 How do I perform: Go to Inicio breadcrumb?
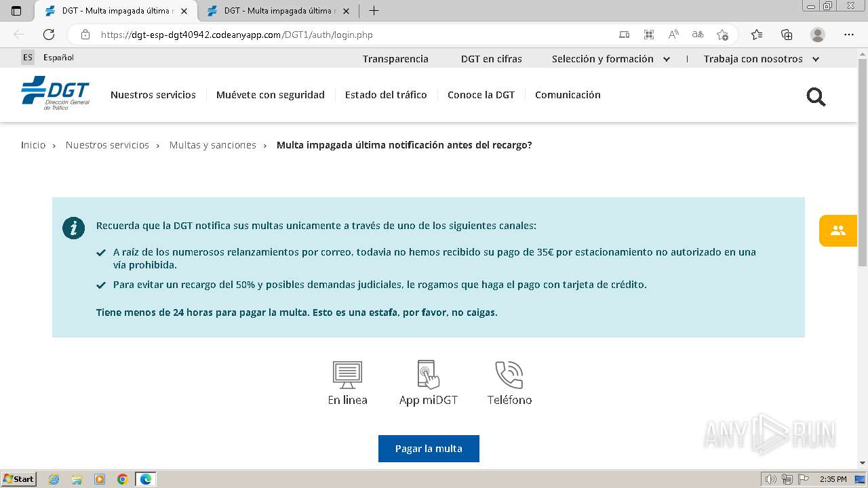pos(33,145)
